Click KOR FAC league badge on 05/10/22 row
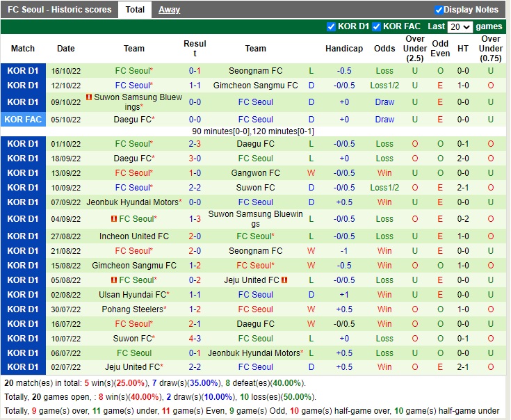Viewport: 511px width, 420px height. (23, 120)
